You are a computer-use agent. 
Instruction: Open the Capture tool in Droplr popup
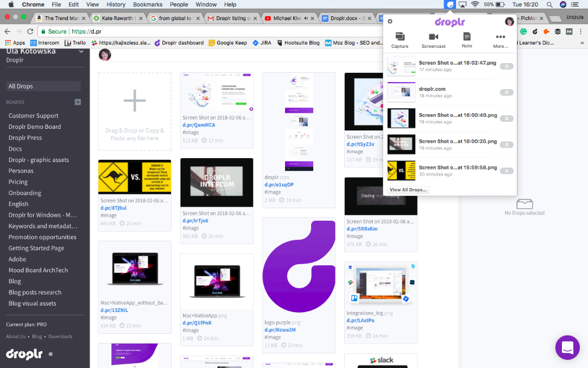coord(400,40)
